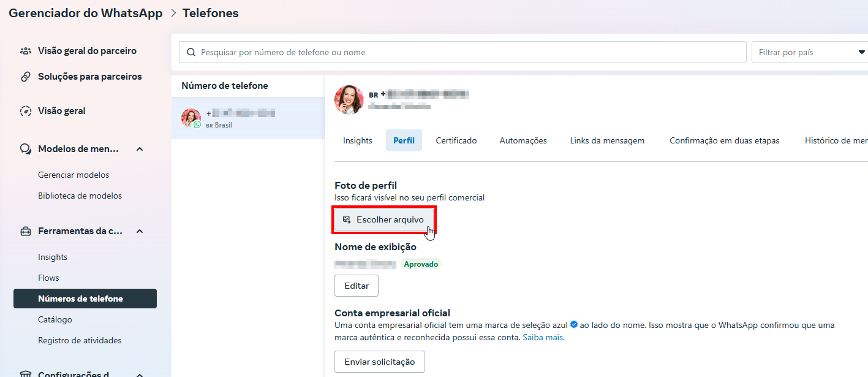Click the Enviar solicitação button
Viewport: 868px width, 377px height.
(x=380, y=362)
